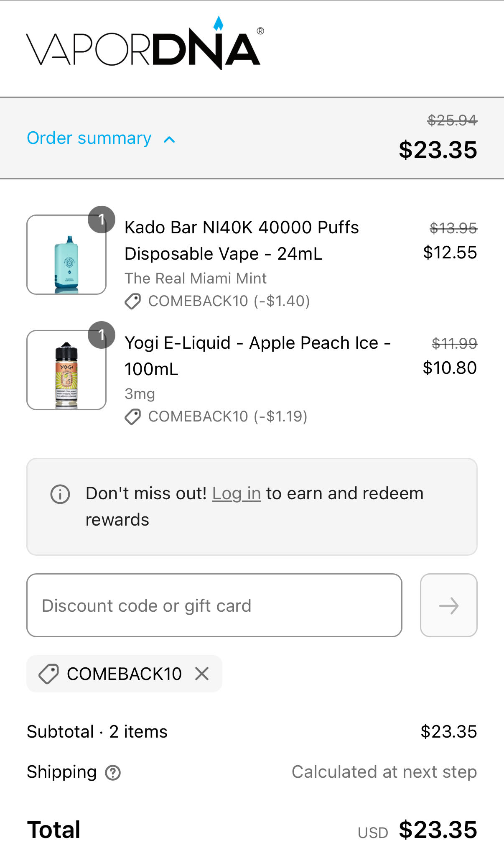This screenshot has width=504, height=848.
Task: Open the Shipping help question mark
Action: click(113, 773)
